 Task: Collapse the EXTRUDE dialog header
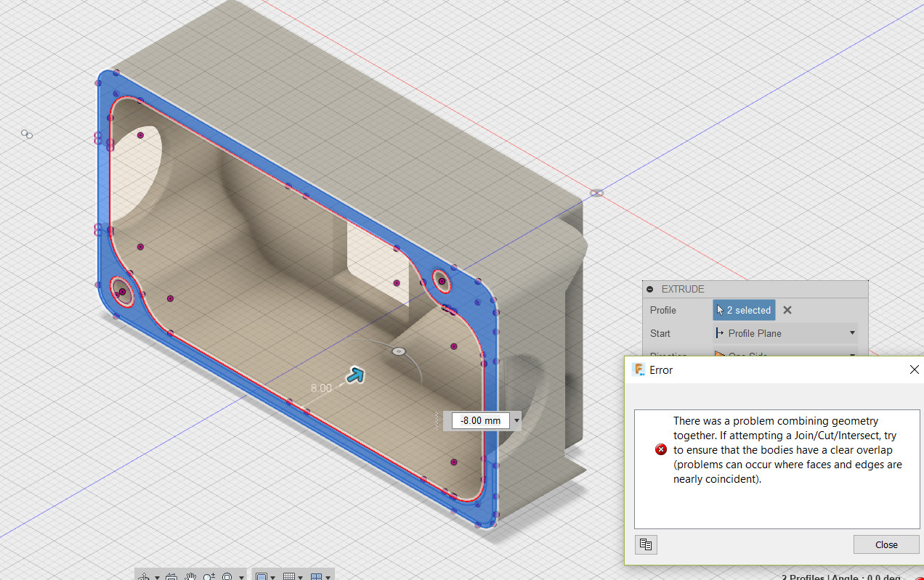click(649, 289)
